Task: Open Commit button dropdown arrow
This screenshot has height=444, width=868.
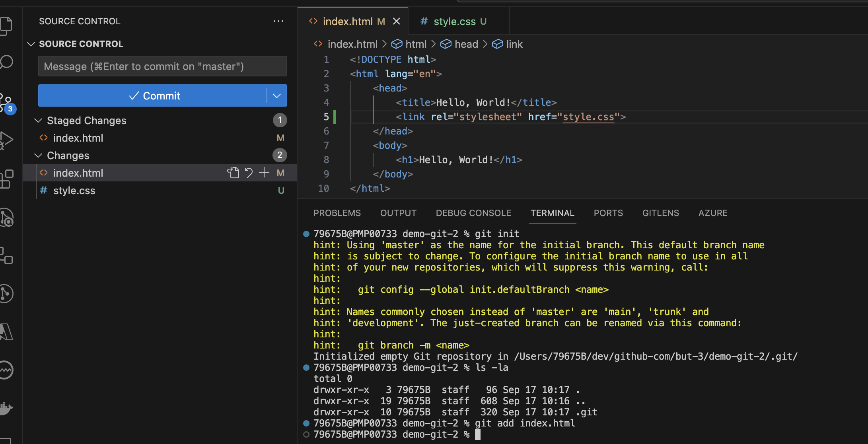Action: pos(277,95)
